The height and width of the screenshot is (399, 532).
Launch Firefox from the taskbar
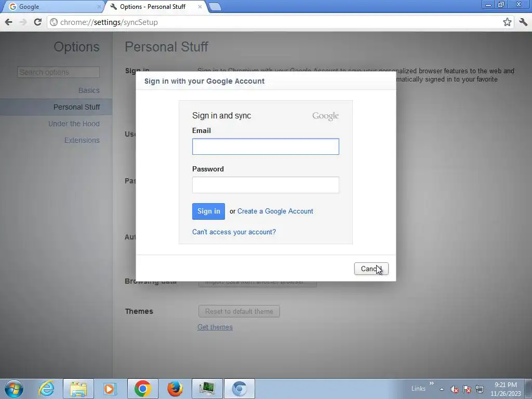click(x=175, y=389)
